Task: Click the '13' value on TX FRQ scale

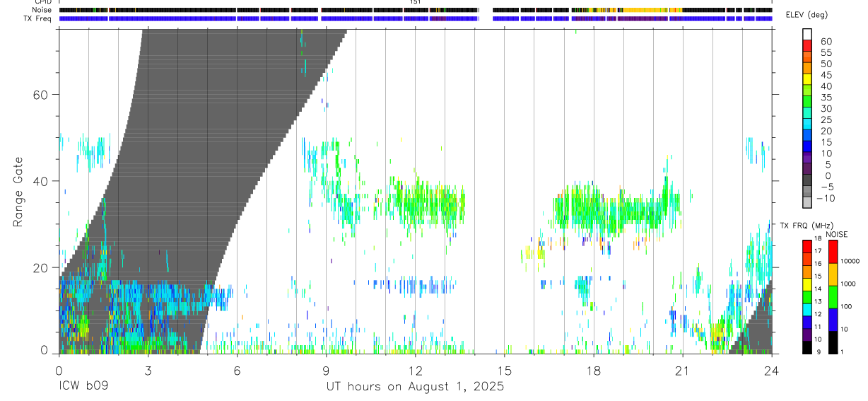Action: pyautogui.click(x=818, y=302)
